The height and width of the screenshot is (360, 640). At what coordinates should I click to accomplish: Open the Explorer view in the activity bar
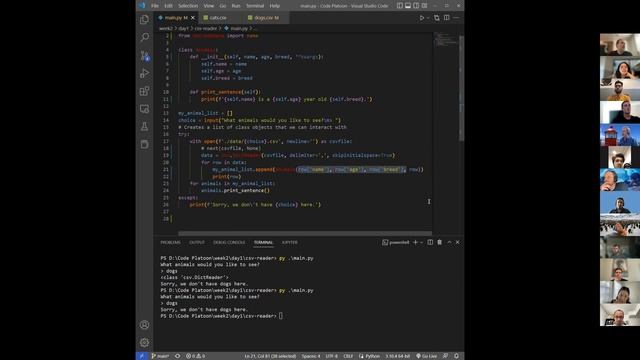144,20
